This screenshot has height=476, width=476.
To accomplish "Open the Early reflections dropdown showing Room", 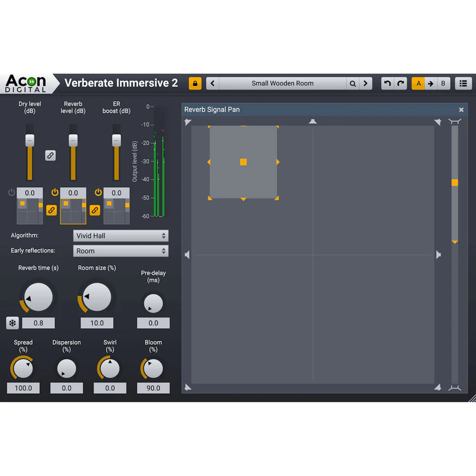I will tap(121, 251).
